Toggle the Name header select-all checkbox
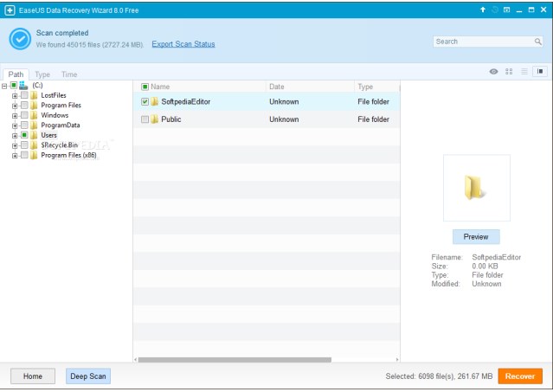 [145, 87]
